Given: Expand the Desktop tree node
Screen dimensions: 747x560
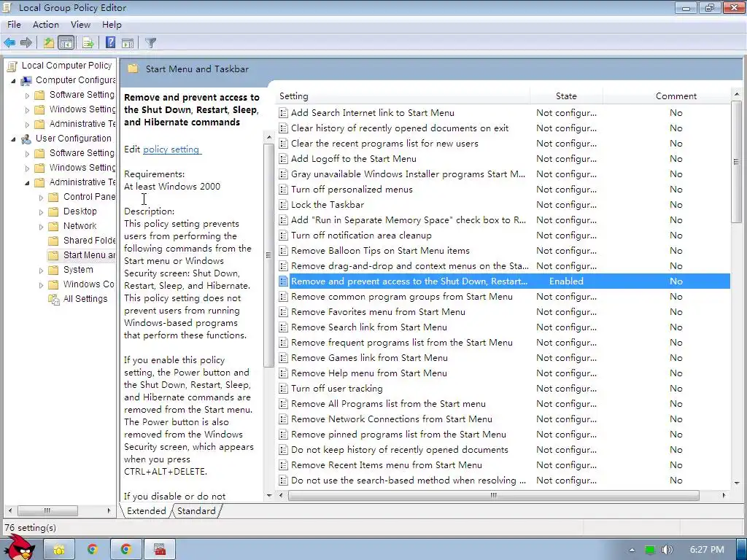Looking at the screenshot, I should point(41,212).
